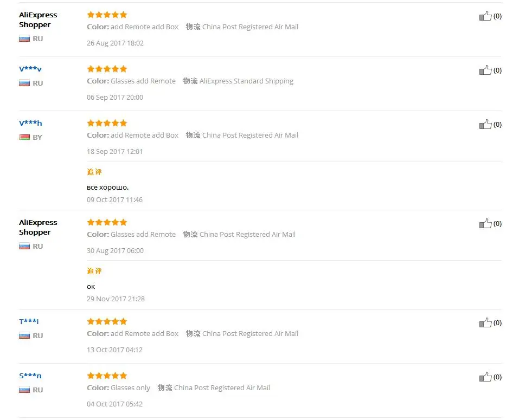Open V***v's reviewer profile

click(x=30, y=69)
